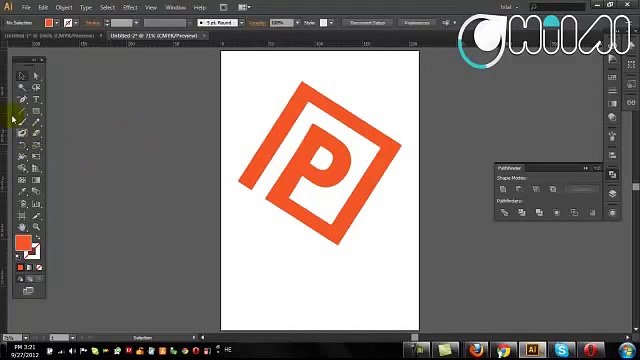Click Outline in Pathfinders row
The height and width of the screenshot is (360, 640).
pos(574,212)
